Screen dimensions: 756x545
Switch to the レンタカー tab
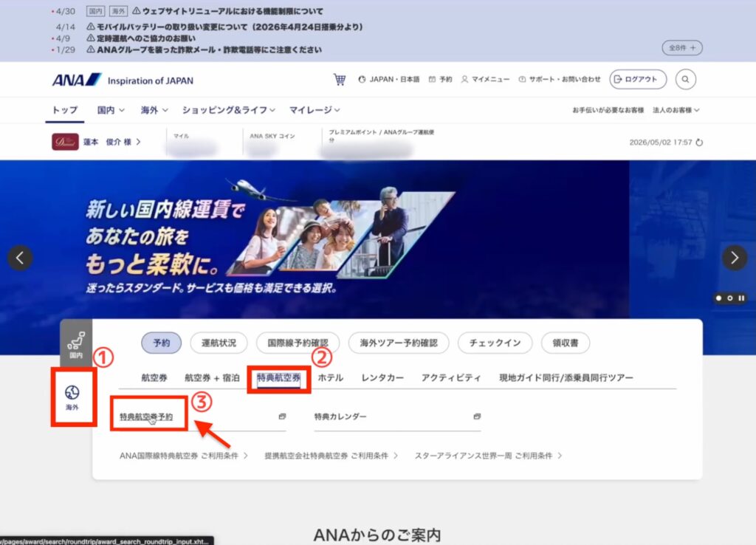[x=383, y=377]
